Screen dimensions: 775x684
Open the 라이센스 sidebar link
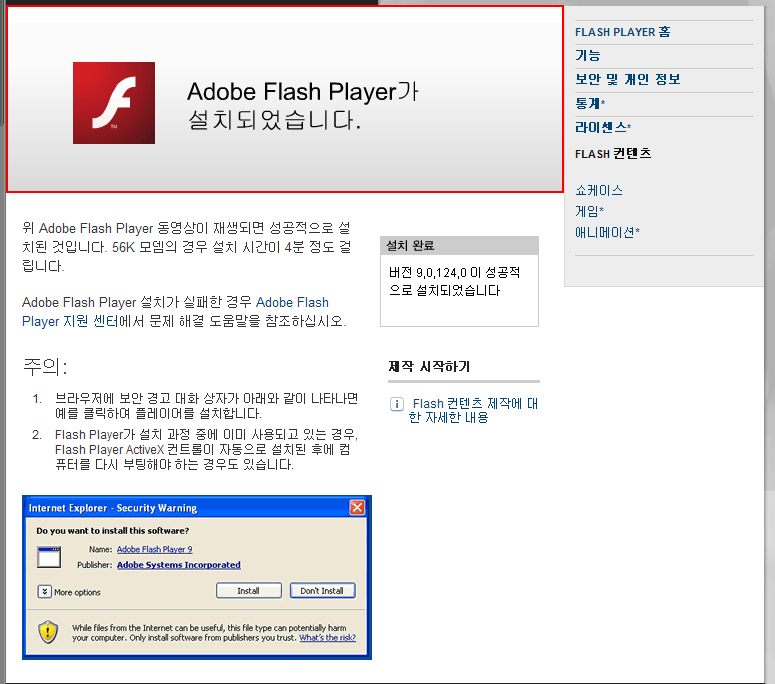click(603, 128)
